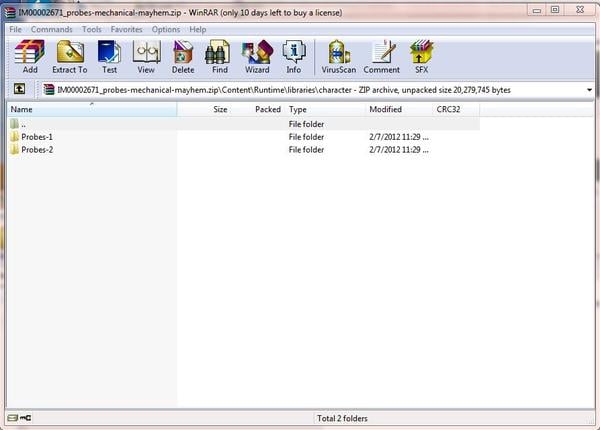Maximize the WinRAR window

[555, 10]
